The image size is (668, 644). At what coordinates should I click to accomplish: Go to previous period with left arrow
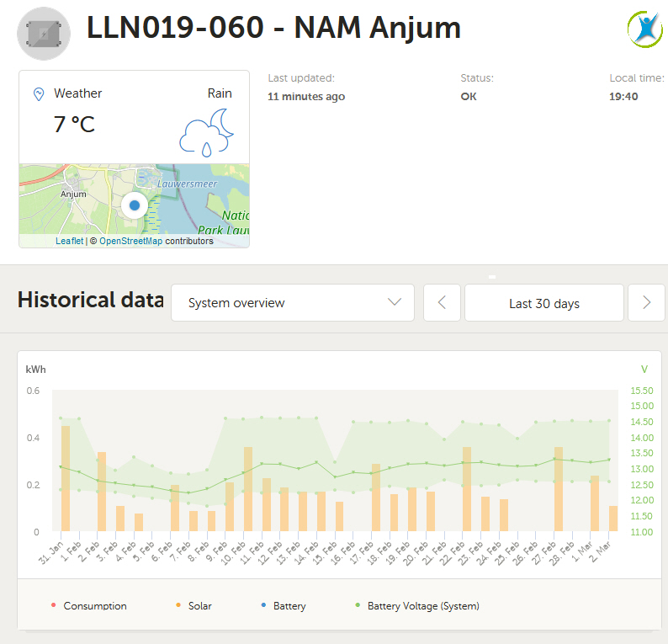pyautogui.click(x=442, y=302)
